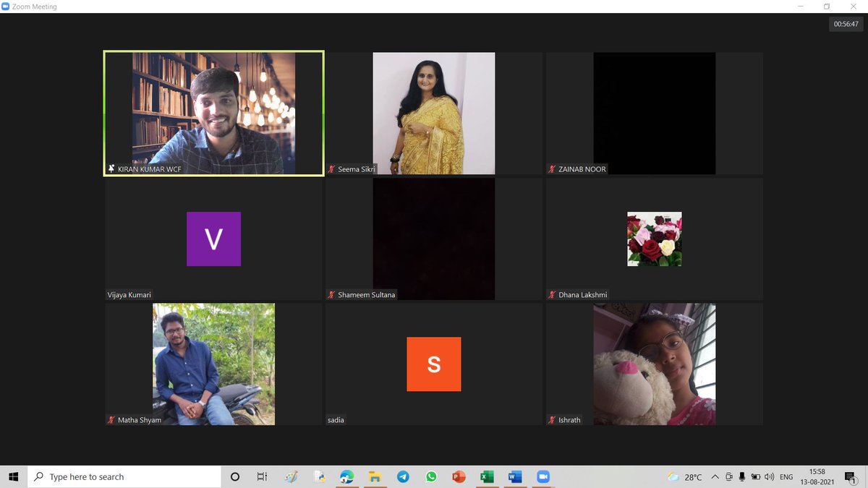The width and height of the screenshot is (868, 488).
Task: Click the battery status tray icon
Action: 755,476
